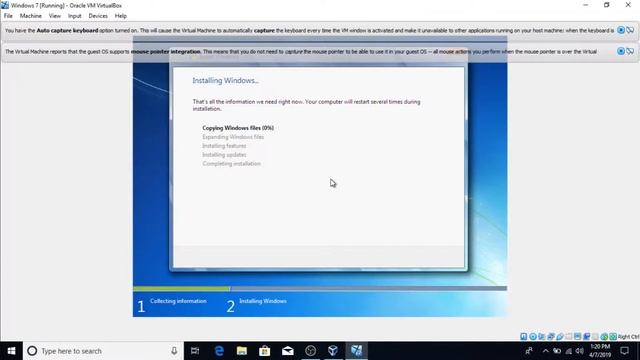Image resolution: width=640 pixels, height=360 pixels.
Task: Click the microphone icon in the search box
Action: 174,351
